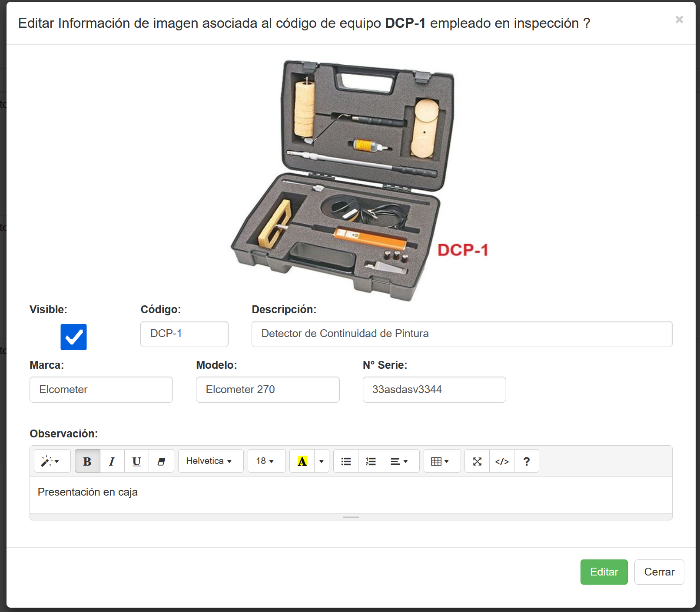Click the green Editar button
Viewport: 700px width, 612px height.
[604, 572]
